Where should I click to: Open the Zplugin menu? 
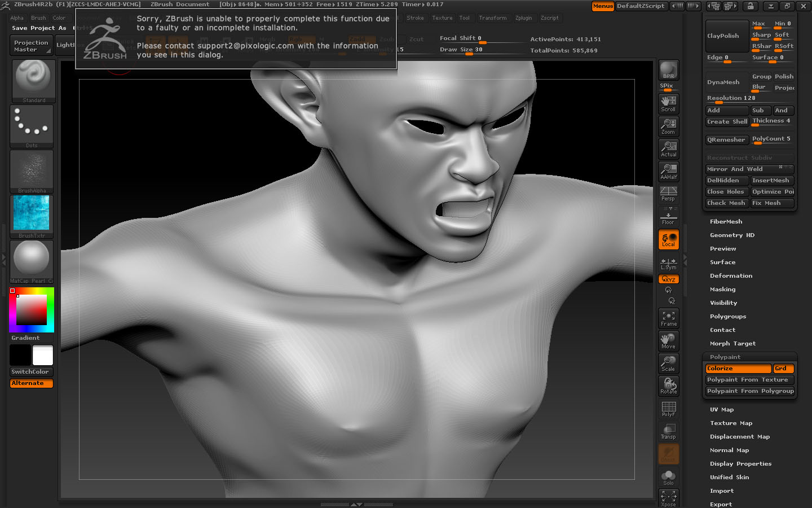(x=524, y=18)
